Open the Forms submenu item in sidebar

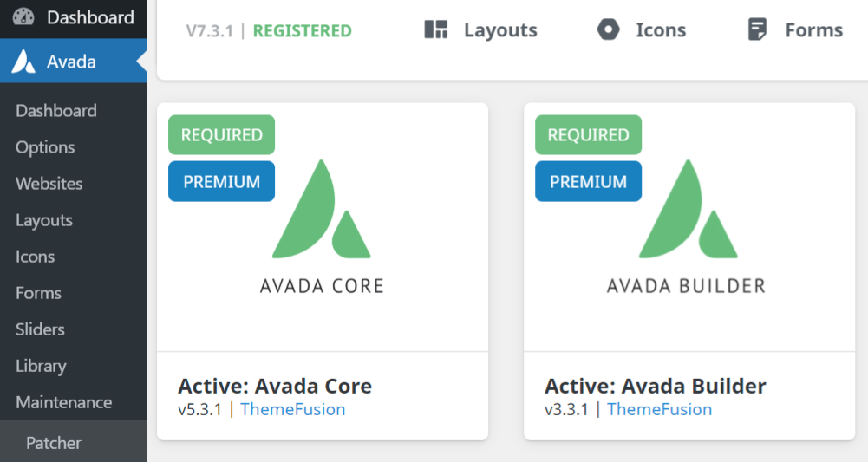tap(38, 293)
